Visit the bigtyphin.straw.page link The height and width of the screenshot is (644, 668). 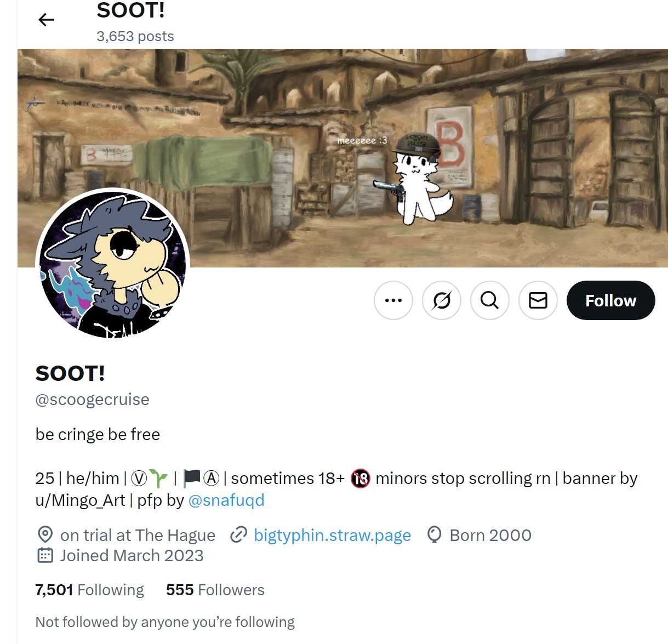coord(332,535)
